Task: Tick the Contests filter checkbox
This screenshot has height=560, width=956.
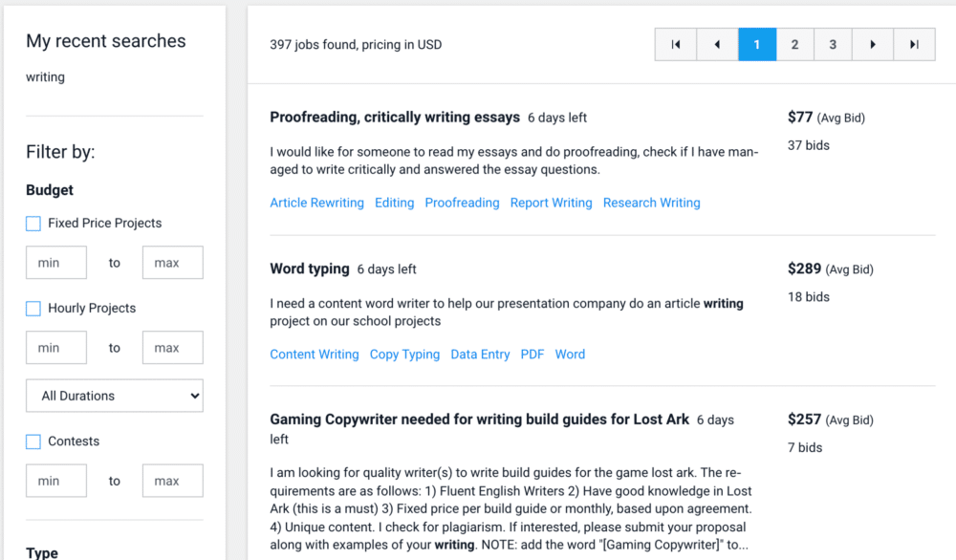Action: point(33,442)
